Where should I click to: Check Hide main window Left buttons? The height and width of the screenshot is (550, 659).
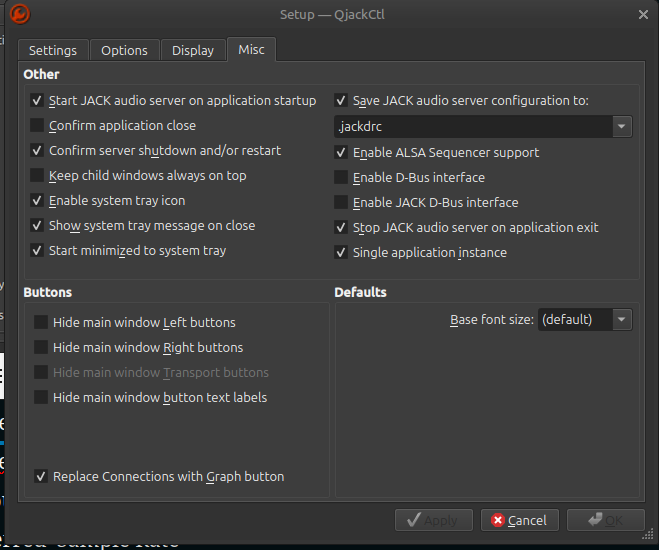(41, 322)
